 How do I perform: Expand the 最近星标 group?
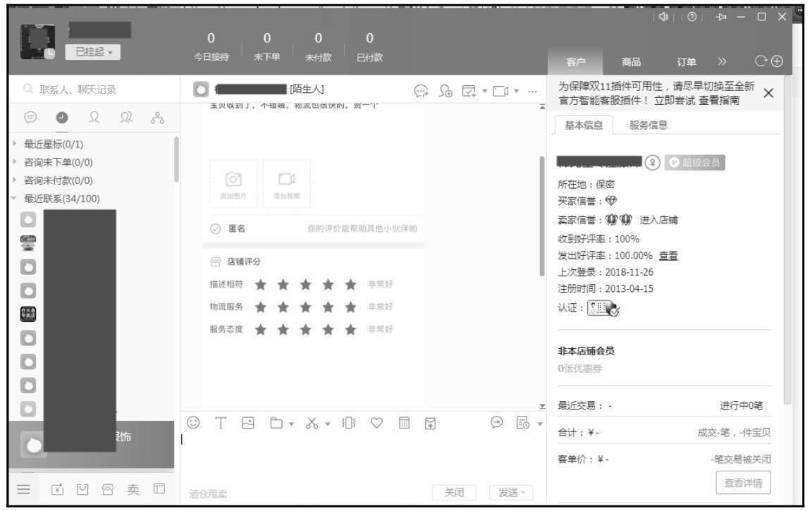click(x=16, y=144)
